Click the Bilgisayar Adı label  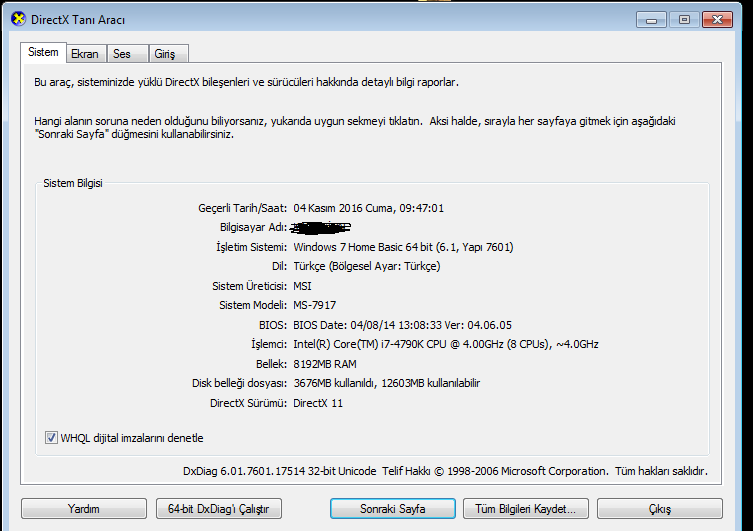(x=253, y=228)
